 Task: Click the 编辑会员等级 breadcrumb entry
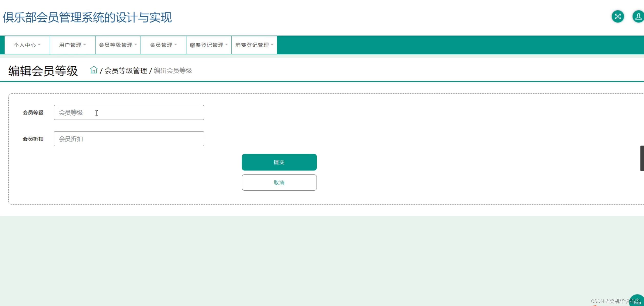click(173, 71)
